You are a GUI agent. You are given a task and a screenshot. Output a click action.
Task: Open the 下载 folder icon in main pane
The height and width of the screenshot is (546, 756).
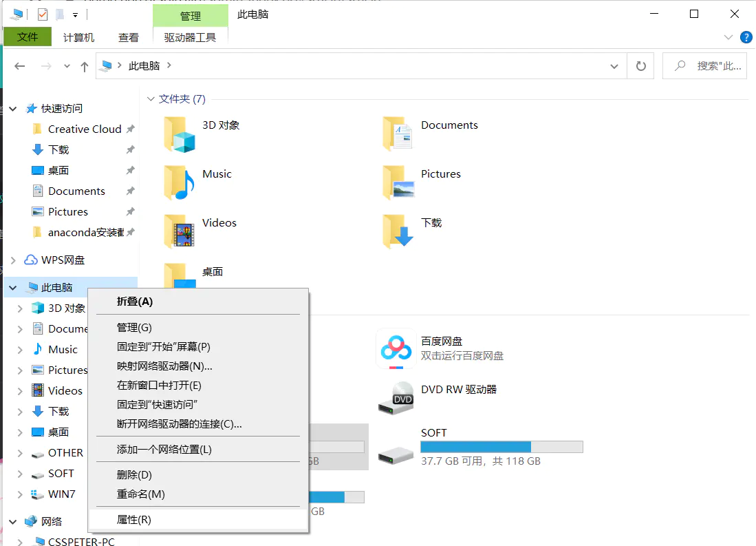[398, 232]
